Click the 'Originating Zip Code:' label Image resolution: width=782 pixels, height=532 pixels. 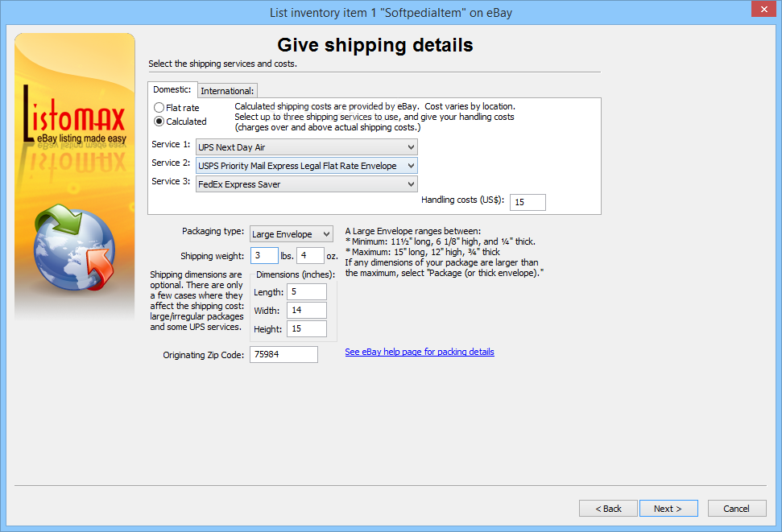point(204,355)
